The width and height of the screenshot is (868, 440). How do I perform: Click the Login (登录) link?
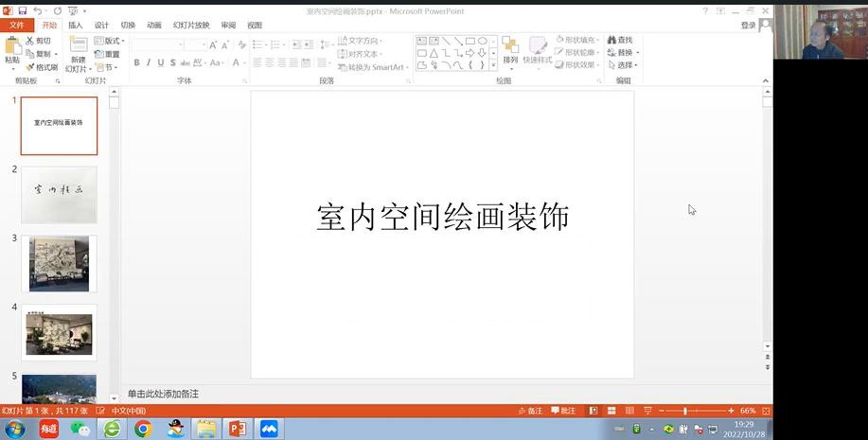tap(748, 26)
